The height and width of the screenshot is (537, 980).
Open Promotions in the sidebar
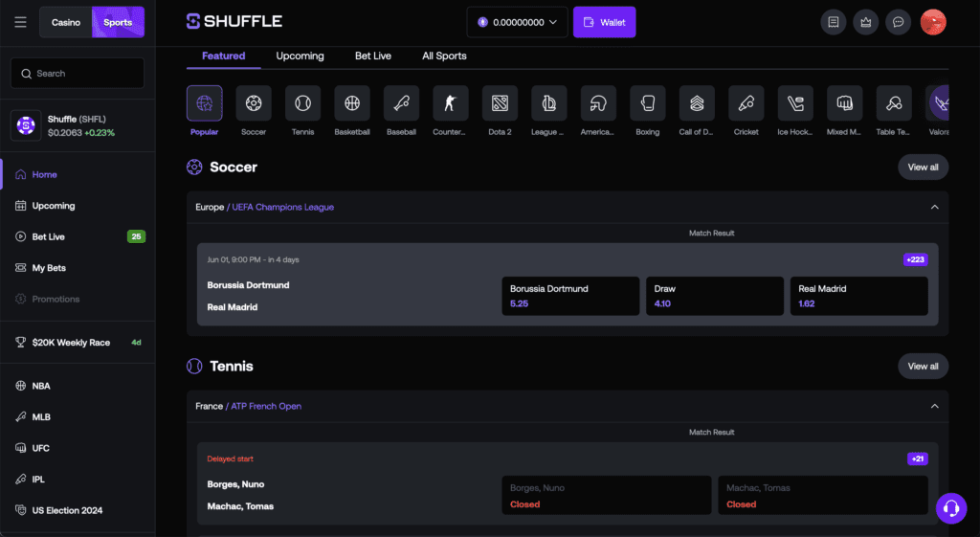(x=78, y=299)
